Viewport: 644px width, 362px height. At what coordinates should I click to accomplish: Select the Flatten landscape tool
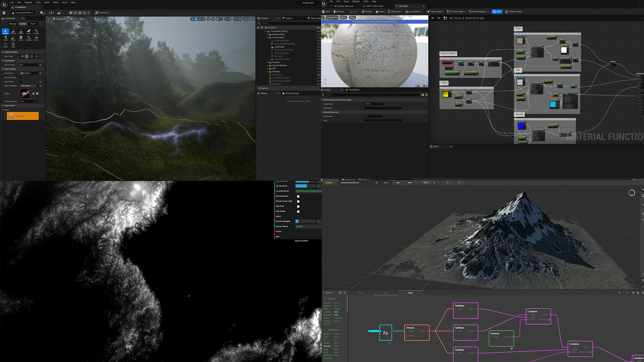[x=21, y=31]
